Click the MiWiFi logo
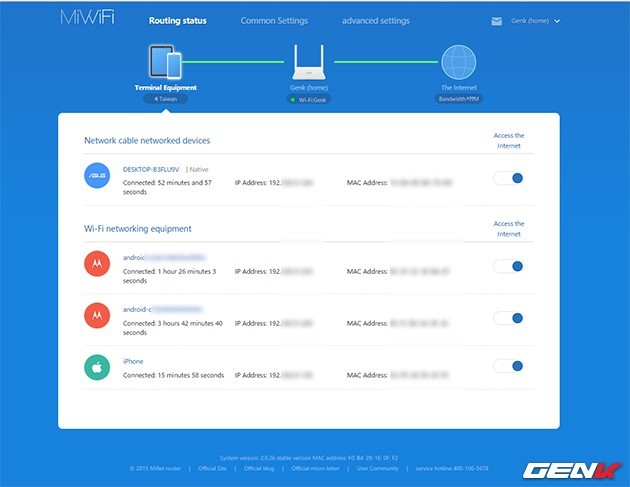630x487 pixels. tap(88, 17)
